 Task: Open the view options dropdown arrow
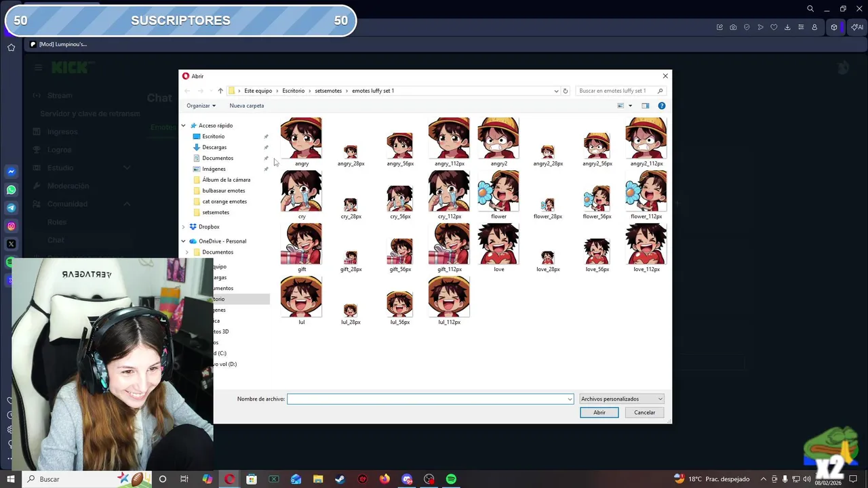[630, 106]
